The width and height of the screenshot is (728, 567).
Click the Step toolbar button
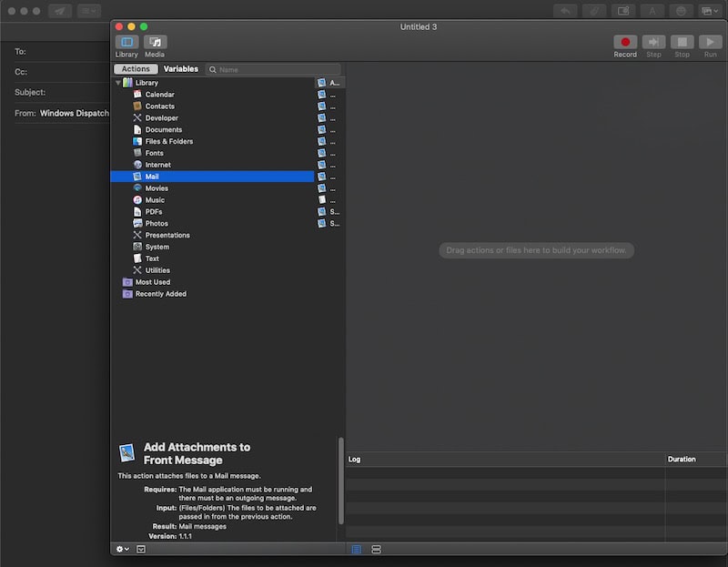click(653, 42)
